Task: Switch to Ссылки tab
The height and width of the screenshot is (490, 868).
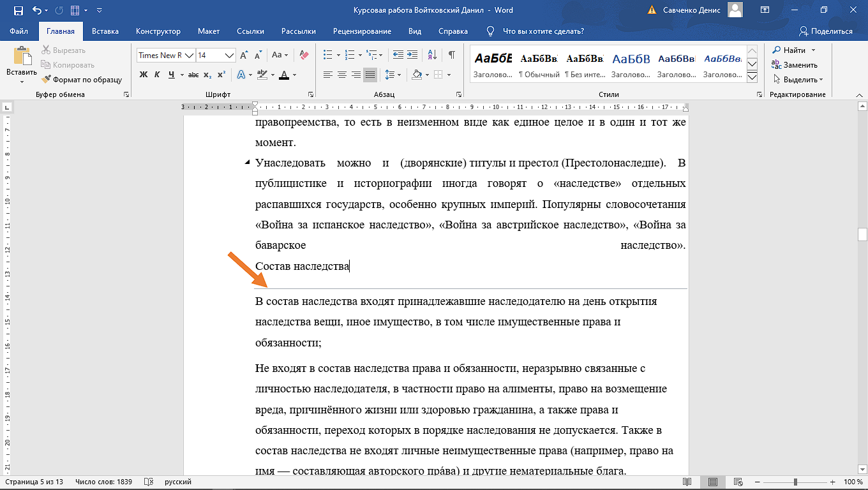Action: click(250, 31)
